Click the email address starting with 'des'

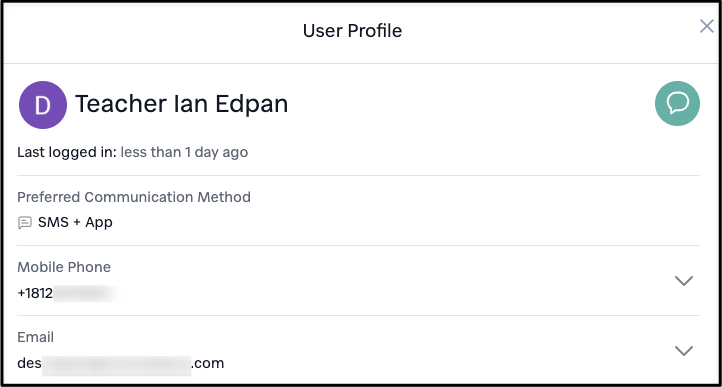pos(121,364)
